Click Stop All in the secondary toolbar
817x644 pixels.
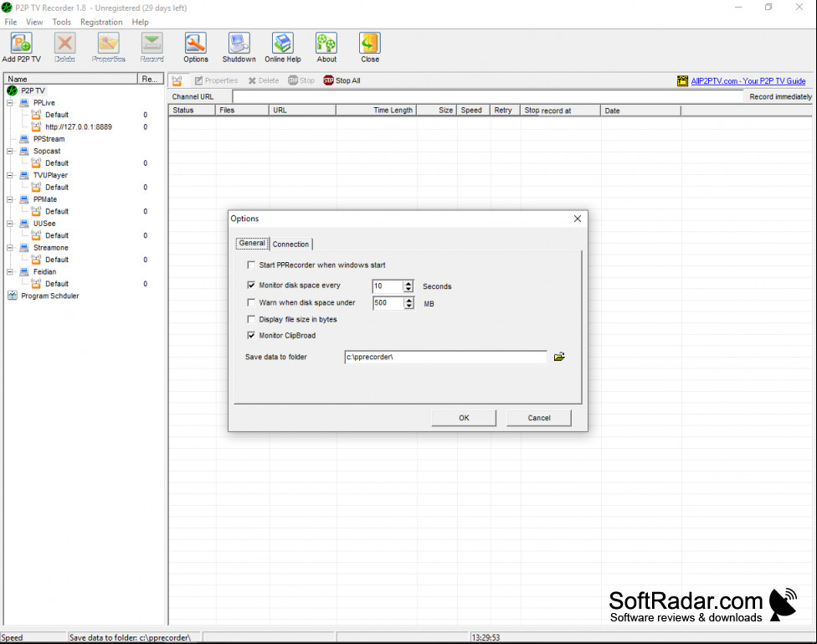pos(342,80)
